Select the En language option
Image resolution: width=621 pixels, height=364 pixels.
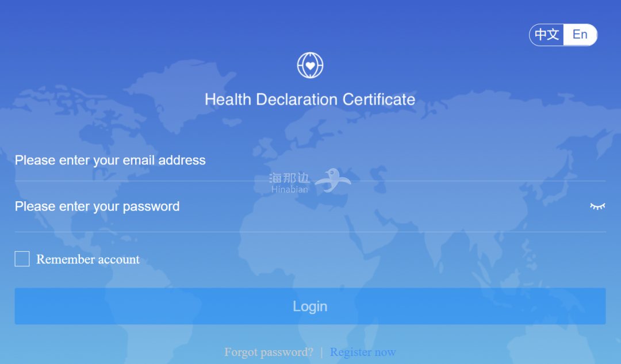(x=580, y=35)
